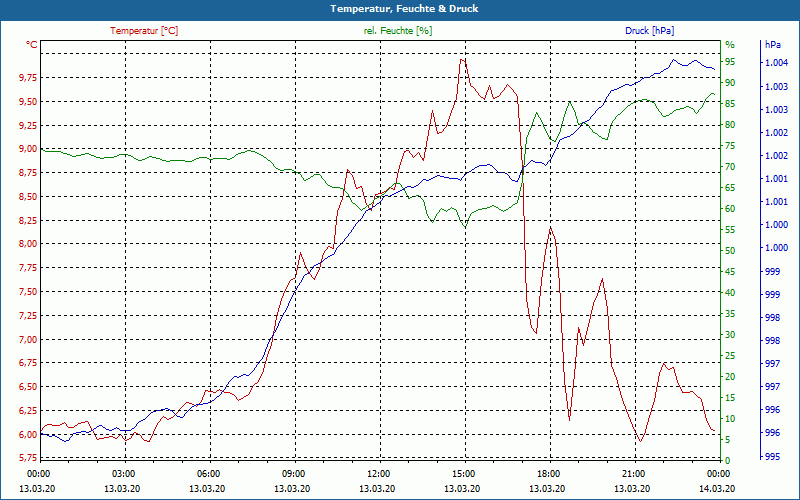Click the red "°C" axis unit label
Image resolution: width=800 pixels, height=500 pixels.
tap(32, 45)
